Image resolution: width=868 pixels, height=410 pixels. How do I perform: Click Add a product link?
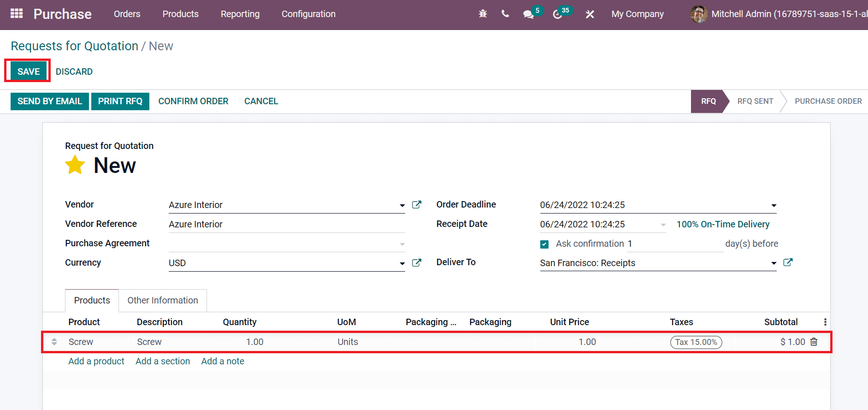tap(96, 361)
